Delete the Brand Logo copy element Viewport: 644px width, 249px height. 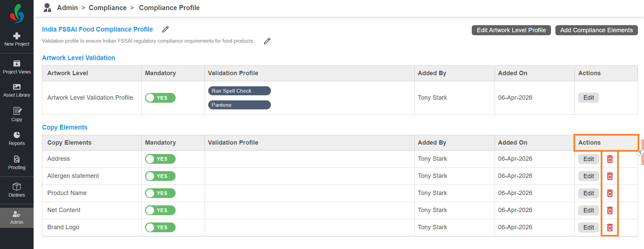[x=610, y=228]
